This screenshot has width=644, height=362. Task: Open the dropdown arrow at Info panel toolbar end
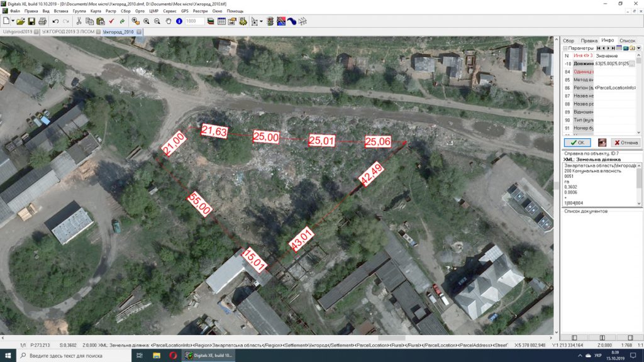point(638,48)
